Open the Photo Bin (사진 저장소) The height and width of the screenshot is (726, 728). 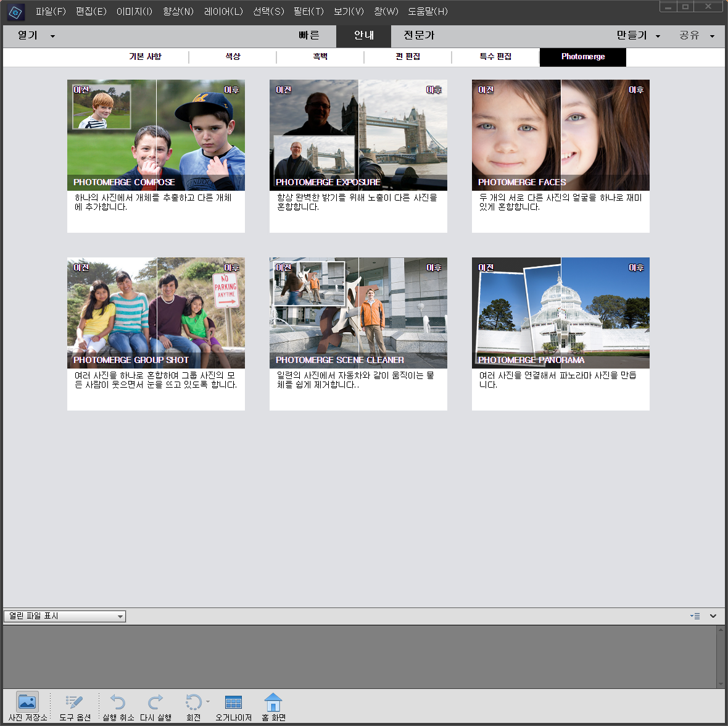click(27, 706)
